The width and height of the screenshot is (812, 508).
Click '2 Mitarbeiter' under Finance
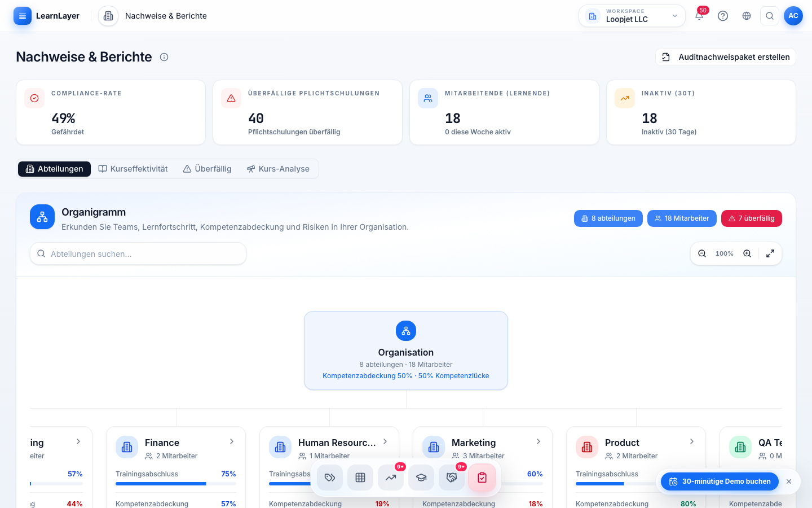pos(177,456)
